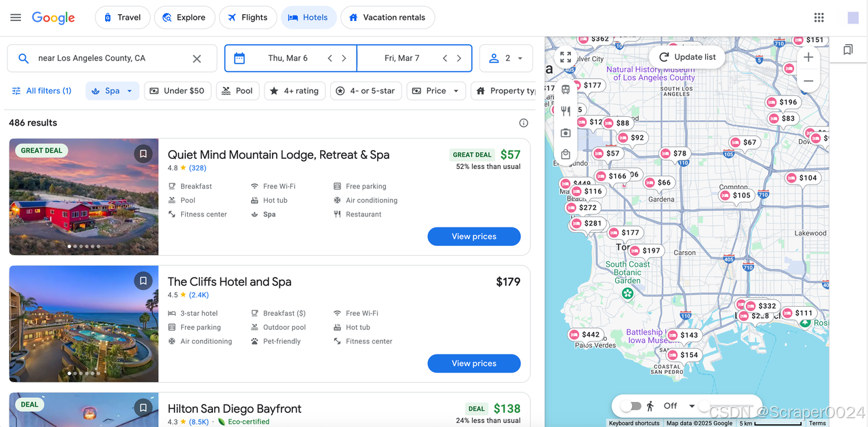Open the Google account avatar
This screenshot has height=427, width=868.
[853, 18]
